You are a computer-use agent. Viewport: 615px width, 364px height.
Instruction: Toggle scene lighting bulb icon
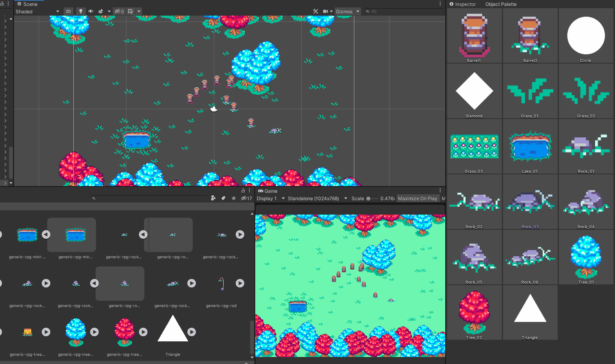tap(81, 11)
